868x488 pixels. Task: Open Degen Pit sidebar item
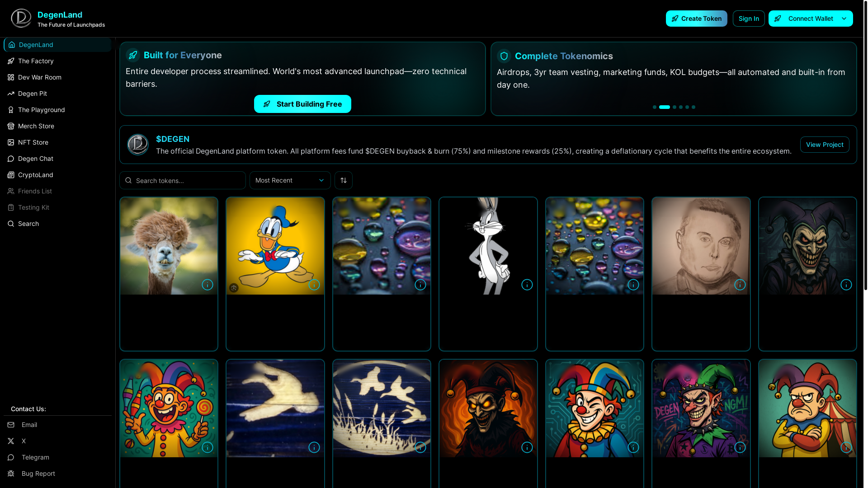(x=33, y=94)
